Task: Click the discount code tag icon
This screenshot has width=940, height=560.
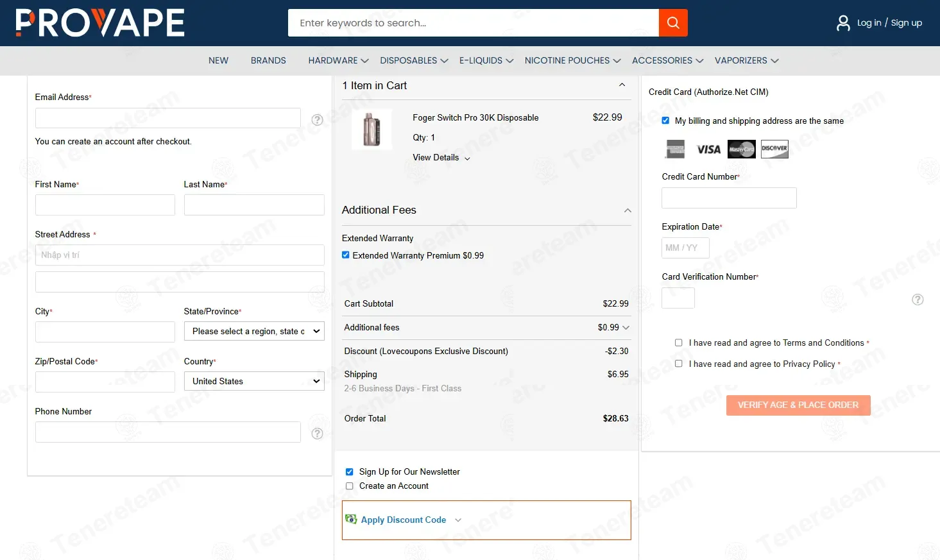Action: (x=351, y=519)
